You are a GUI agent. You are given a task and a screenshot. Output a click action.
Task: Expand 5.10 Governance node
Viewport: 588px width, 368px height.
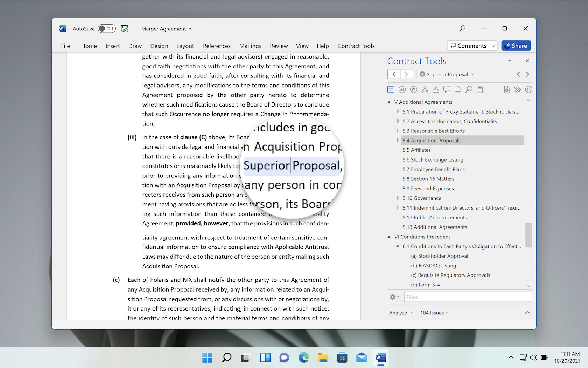[398, 198]
